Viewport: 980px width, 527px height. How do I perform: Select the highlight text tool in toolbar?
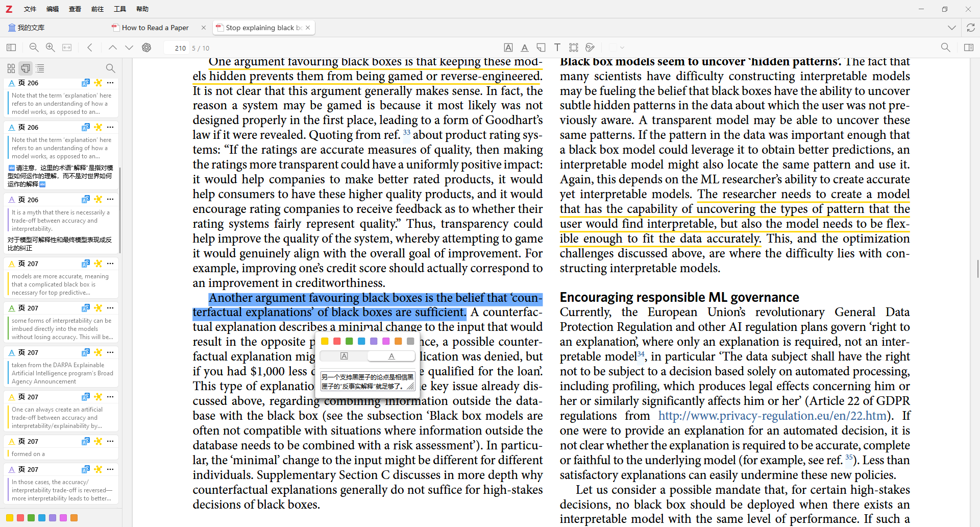tap(508, 47)
